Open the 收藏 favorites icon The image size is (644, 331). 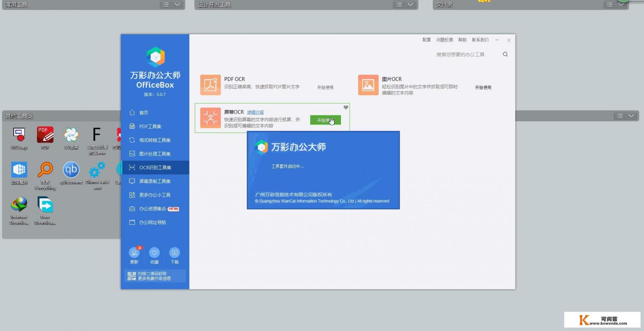[154, 253]
